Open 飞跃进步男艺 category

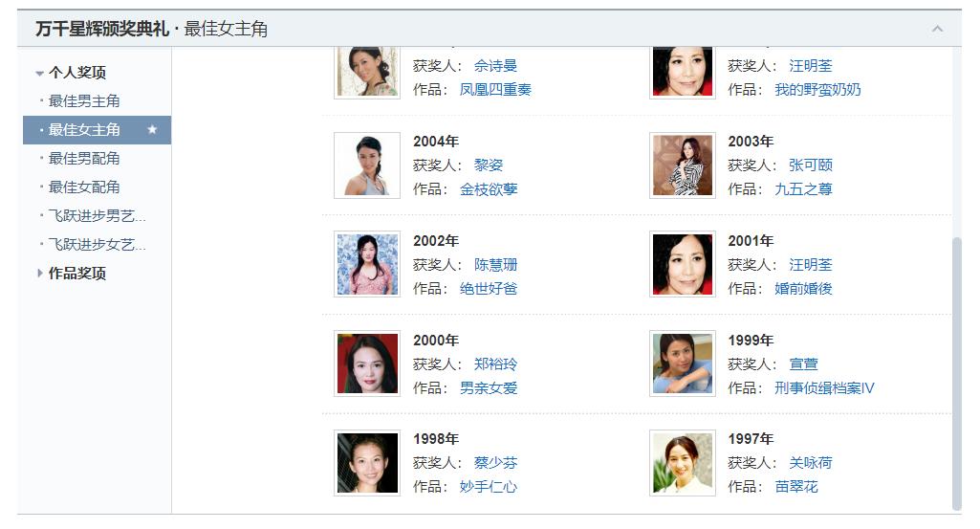click(97, 216)
